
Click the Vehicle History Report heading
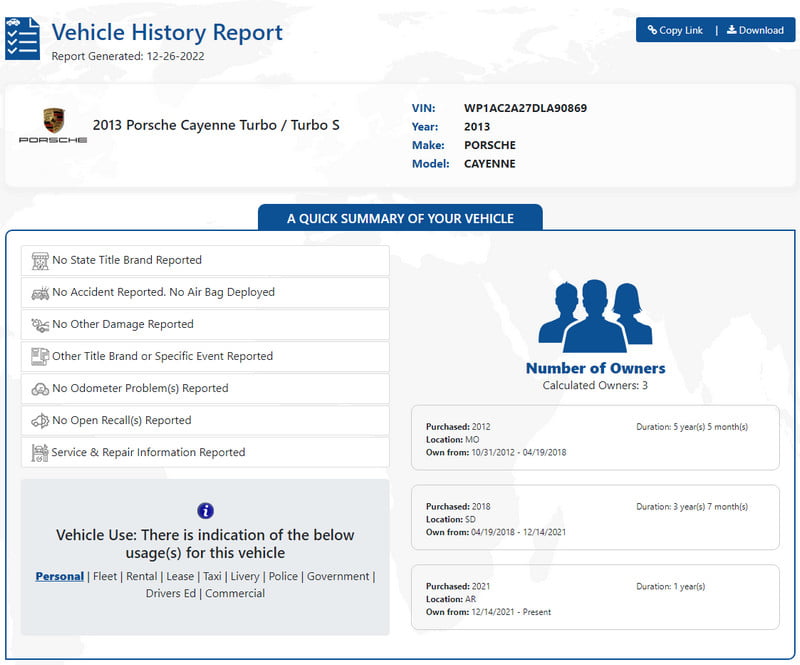pos(167,33)
